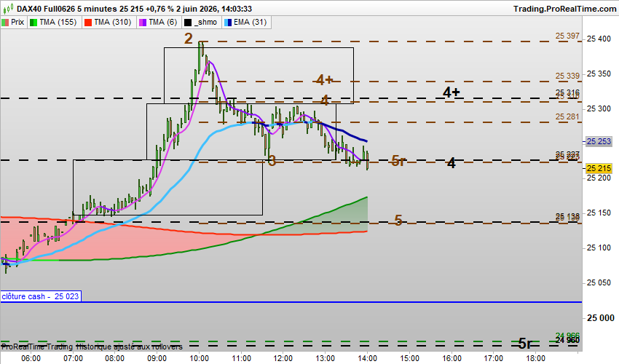Click the 11:00 time axis label

tap(241, 358)
